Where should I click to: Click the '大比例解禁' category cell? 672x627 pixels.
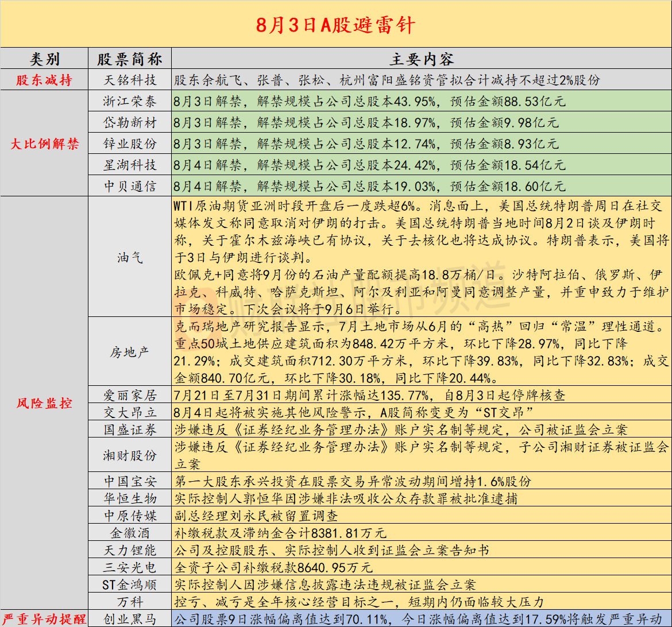point(44,144)
